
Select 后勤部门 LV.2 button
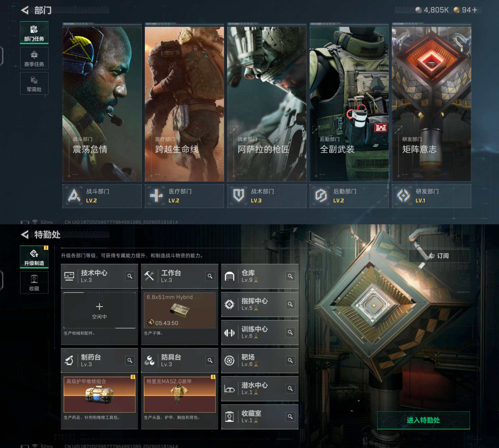pyautogui.click(x=349, y=196)
